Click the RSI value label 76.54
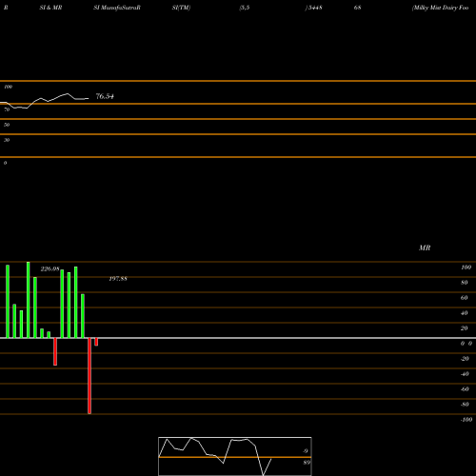 pyautogui.click(x=105, y=96)
